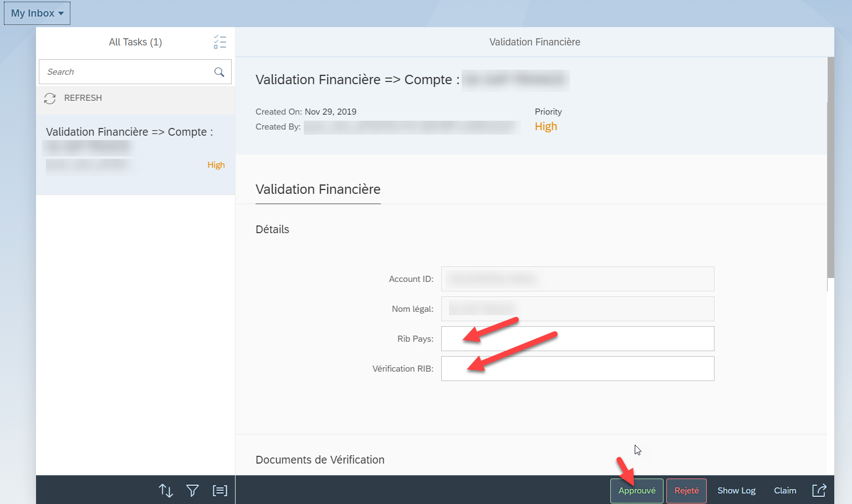This screenshot has height=504, width=852.
Task: Switch to the Validation Financière tab
Action: coord(318,189)
